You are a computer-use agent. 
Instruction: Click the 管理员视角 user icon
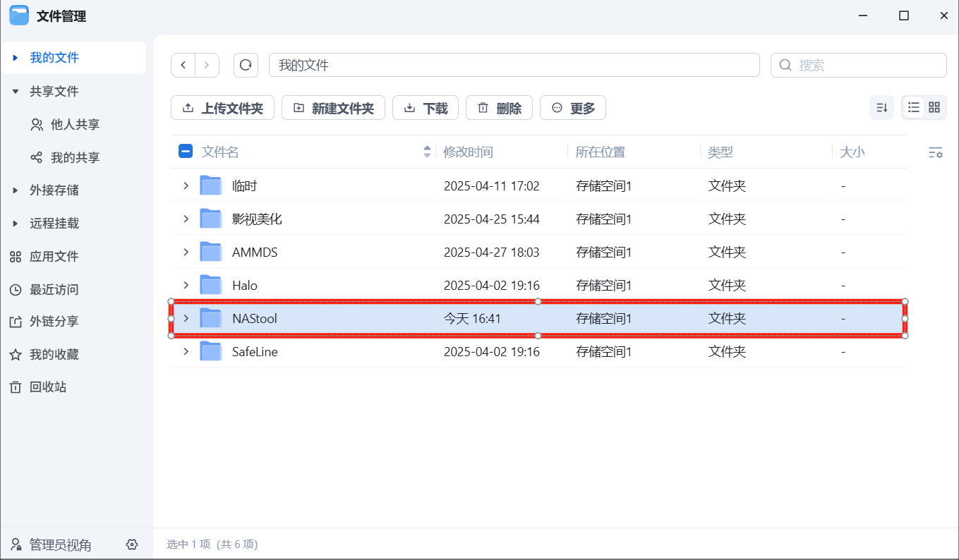click(x=16, y=544)
